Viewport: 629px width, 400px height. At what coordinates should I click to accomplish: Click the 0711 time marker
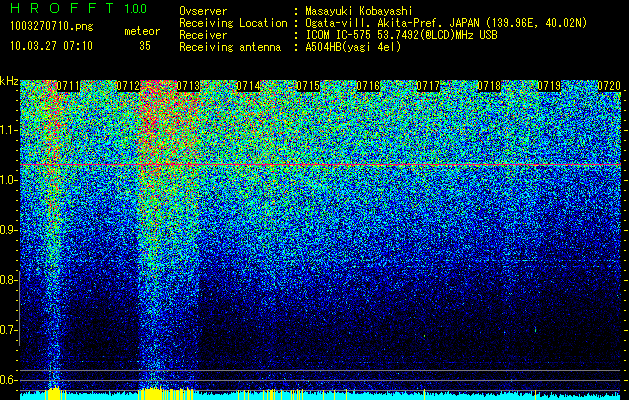(x=68, y=86)
